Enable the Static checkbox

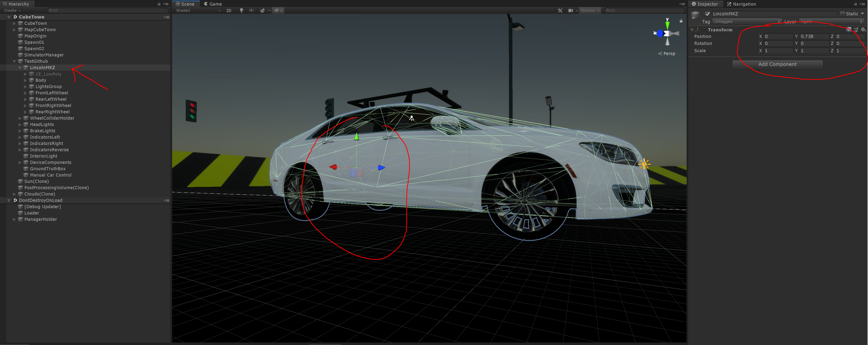(842, 14)
